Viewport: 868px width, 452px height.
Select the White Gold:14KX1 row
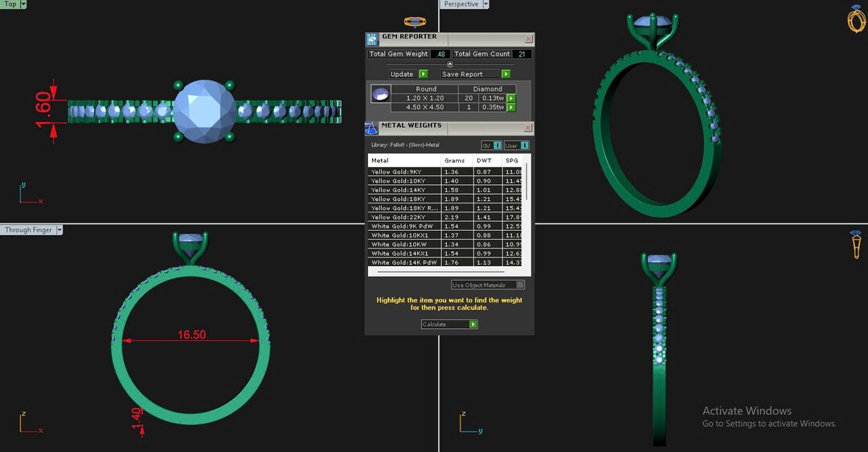click(445, 253)
